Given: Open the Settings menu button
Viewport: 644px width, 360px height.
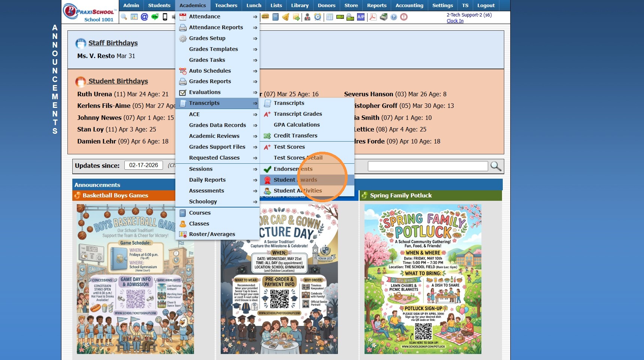Looking at the screenshot, I should coord(442,5).
